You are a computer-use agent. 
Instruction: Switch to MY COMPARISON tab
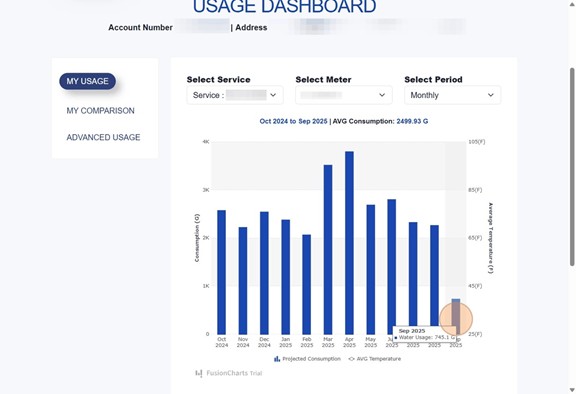coord(100,111)
